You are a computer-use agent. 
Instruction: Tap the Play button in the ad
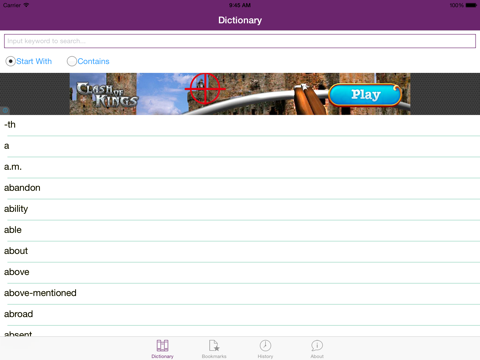click(365, 95)
